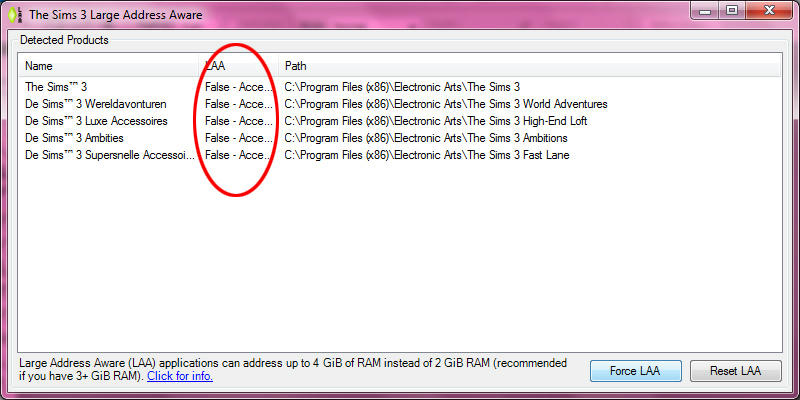Screen dimensions: 800x400
Task: Click the Ambitions install path
Action: tap(426, 138)
